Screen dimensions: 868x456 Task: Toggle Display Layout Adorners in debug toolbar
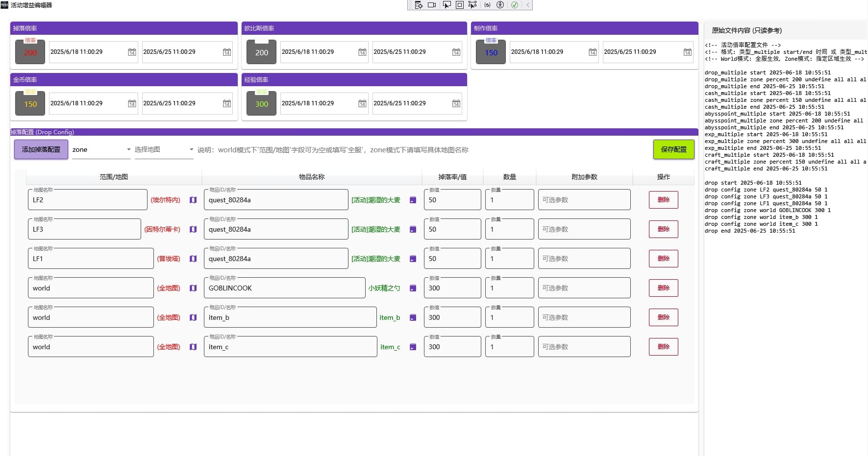point(460,5)
